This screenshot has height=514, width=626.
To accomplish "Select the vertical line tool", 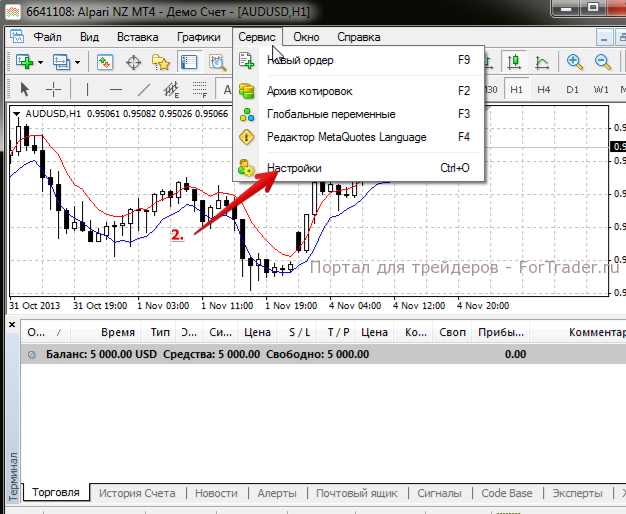I will [x=87, y=89].
